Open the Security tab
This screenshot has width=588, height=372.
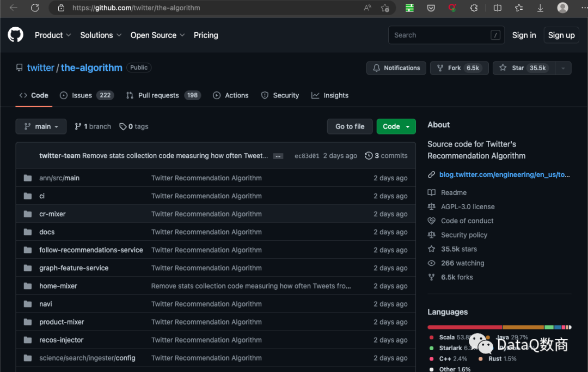280,95
